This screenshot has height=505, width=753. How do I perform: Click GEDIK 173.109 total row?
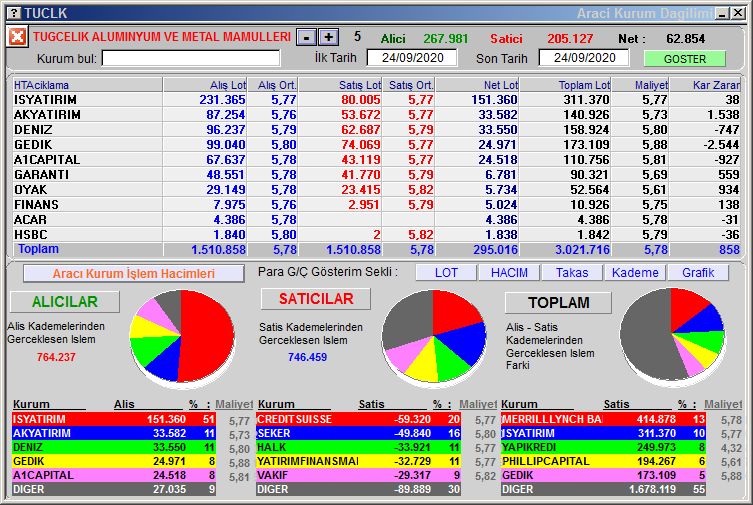click(x=603, y=475)
